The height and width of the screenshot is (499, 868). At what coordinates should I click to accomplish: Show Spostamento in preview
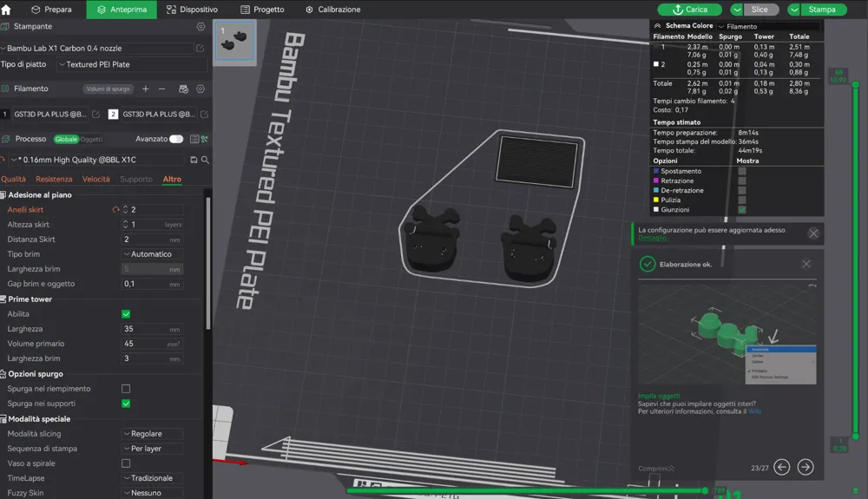tap(742, 171)
